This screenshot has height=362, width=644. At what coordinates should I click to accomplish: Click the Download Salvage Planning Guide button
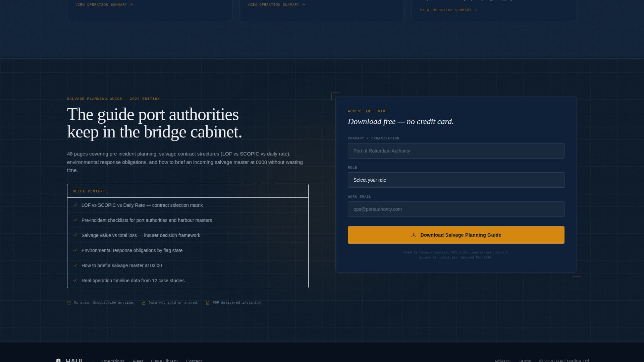[x=456, y=235]
